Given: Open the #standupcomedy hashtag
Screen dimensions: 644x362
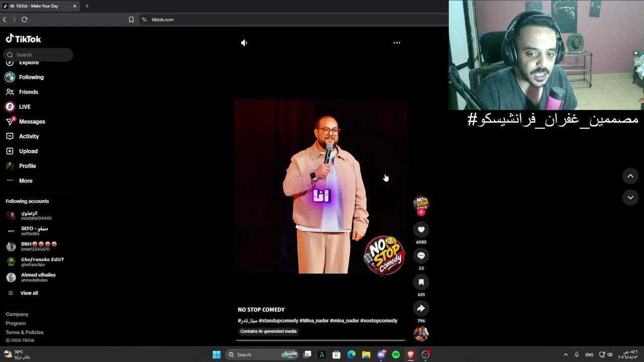Looking at the screenshot, I should coord(278,321).
